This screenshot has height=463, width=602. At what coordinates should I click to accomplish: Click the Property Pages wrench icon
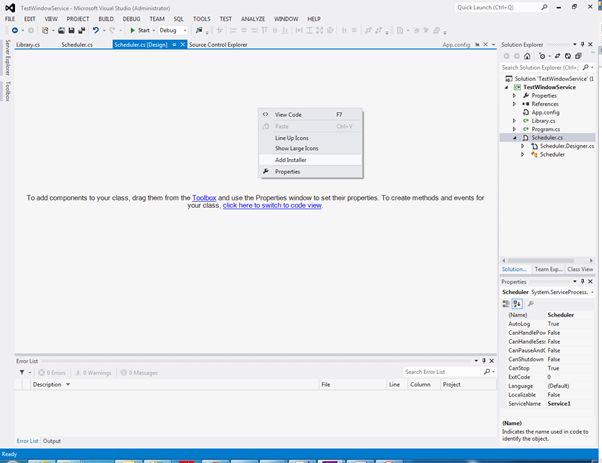(x=531, y=304)
